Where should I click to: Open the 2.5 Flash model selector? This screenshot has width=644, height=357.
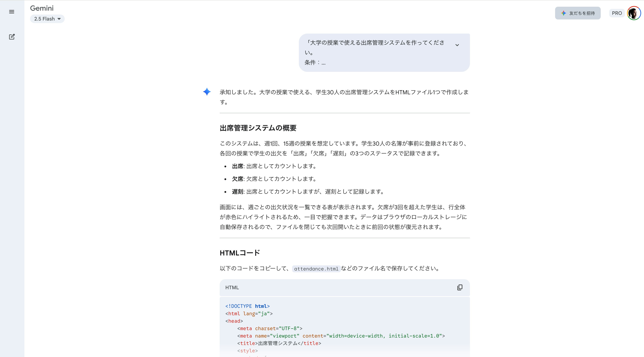coord(47,19)
